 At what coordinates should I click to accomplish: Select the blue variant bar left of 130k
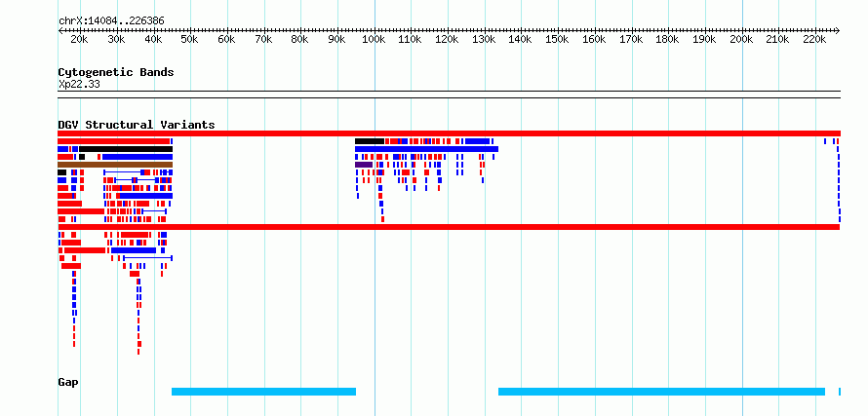[477, 141]
